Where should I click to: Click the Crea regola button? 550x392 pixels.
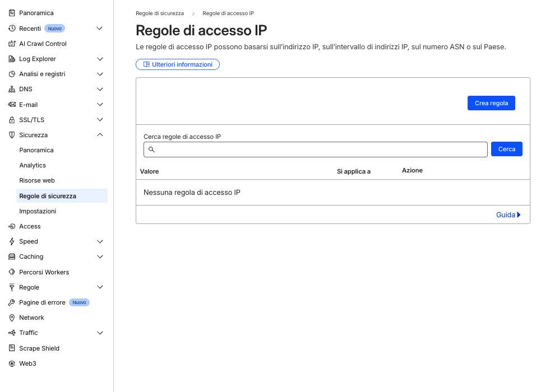point(491,103)
